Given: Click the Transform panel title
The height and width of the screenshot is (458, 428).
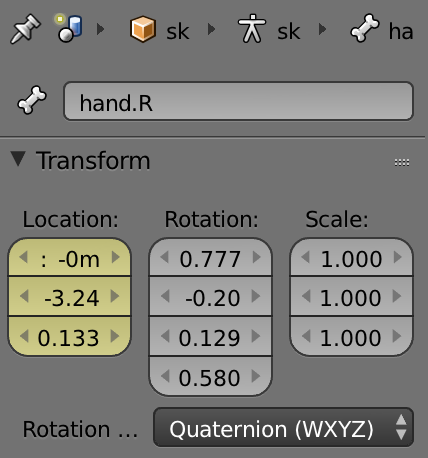Looking at the screenshot, I should tap(93, 161).
